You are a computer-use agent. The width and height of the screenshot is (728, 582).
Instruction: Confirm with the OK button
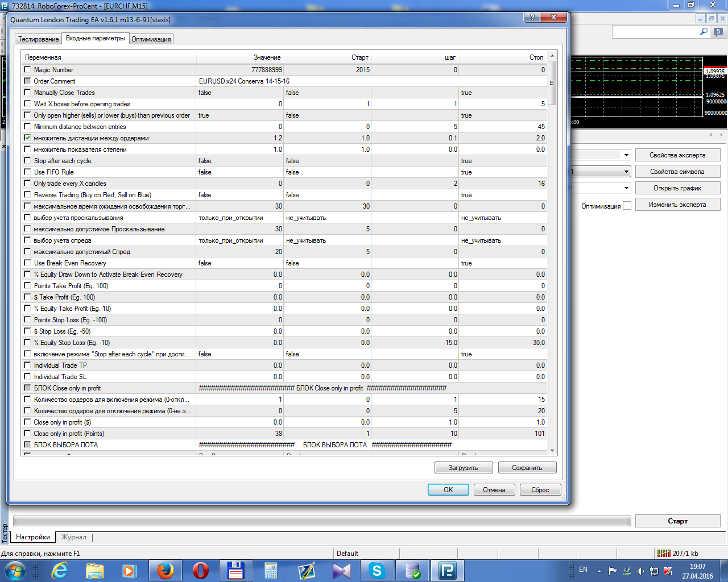(448, 489)
